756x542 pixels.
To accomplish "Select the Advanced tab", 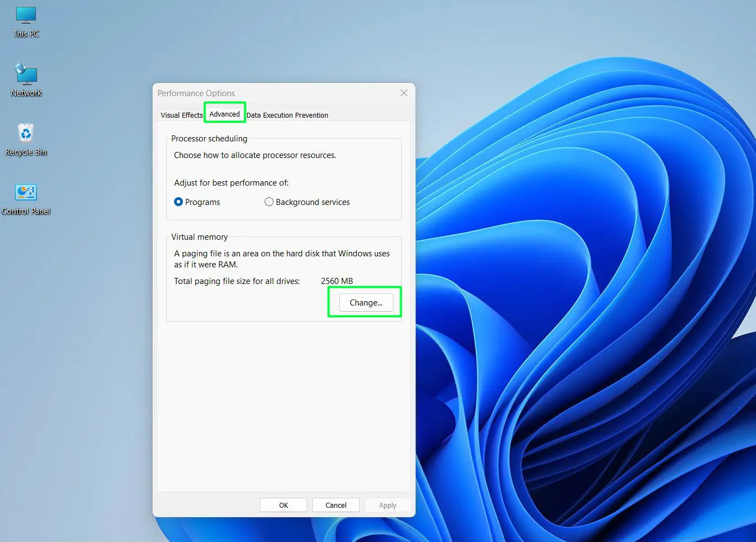I will [224, 113].
